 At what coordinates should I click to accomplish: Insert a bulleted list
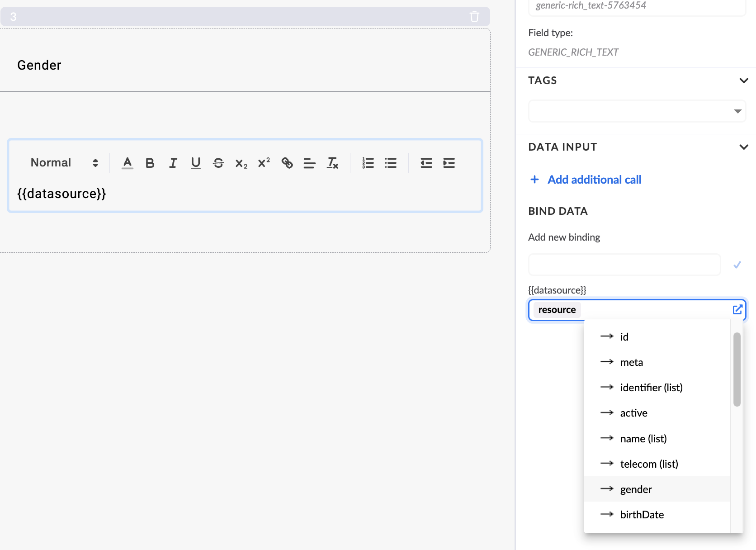coord(391,163)
